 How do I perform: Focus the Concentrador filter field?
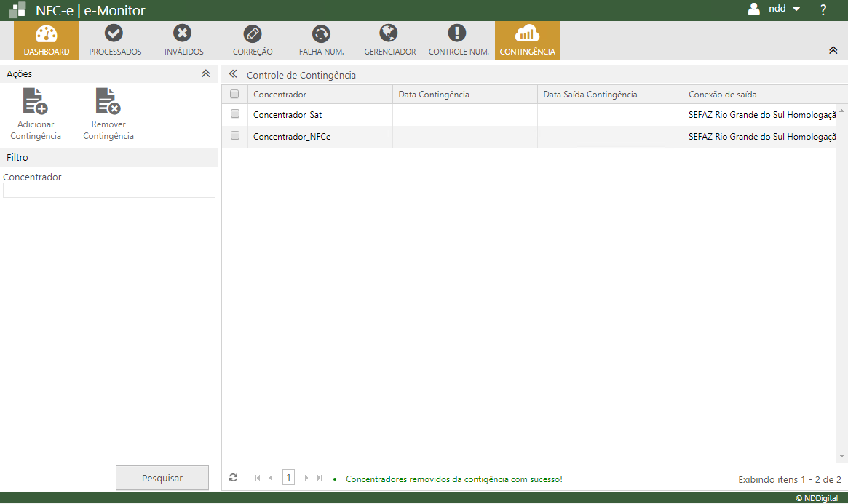coord(109,190)
